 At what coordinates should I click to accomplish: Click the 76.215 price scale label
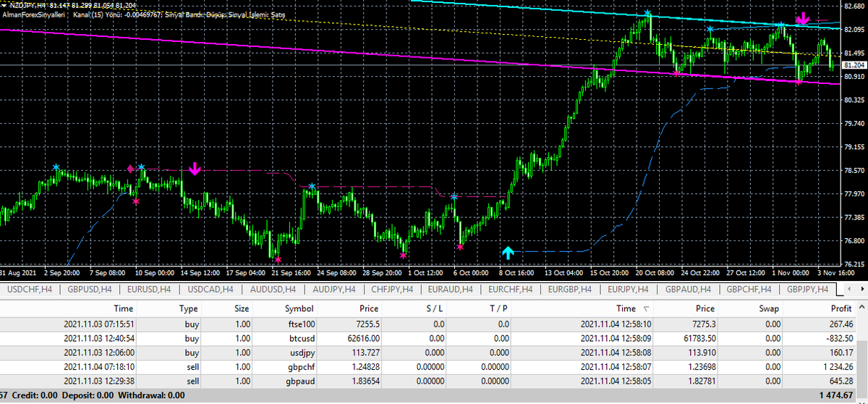pyautogui.click(x=854, y=264)
